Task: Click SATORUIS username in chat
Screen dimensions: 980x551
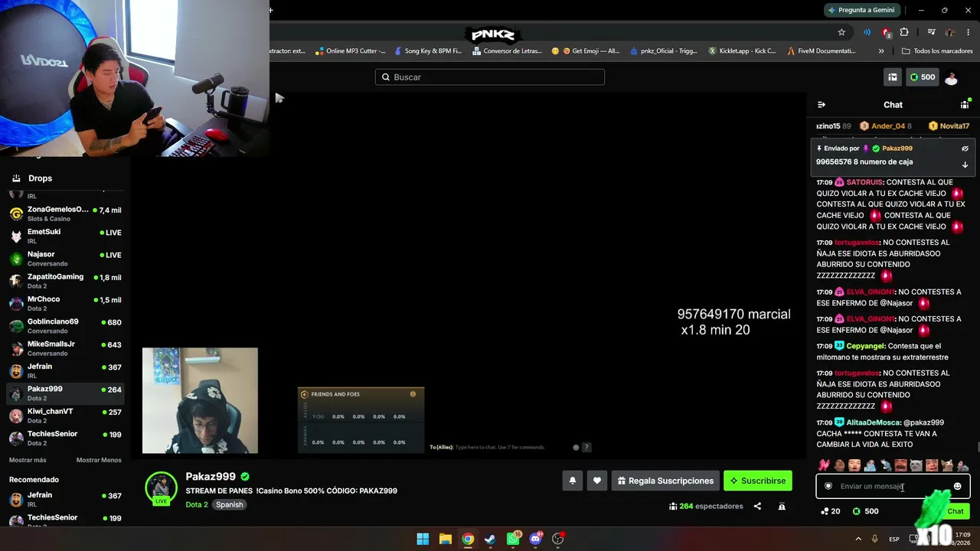Action: pyautogui.click(x=865, y=182)
